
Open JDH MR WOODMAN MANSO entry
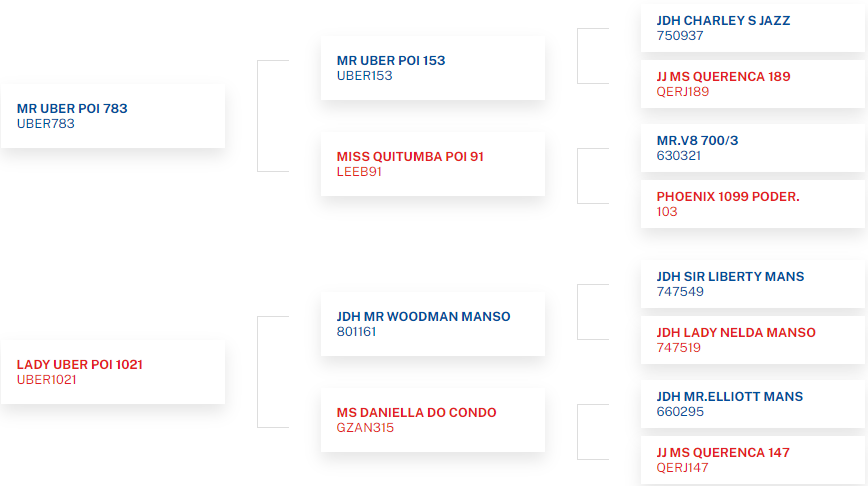pyautogui.click(x=433, y=324)
